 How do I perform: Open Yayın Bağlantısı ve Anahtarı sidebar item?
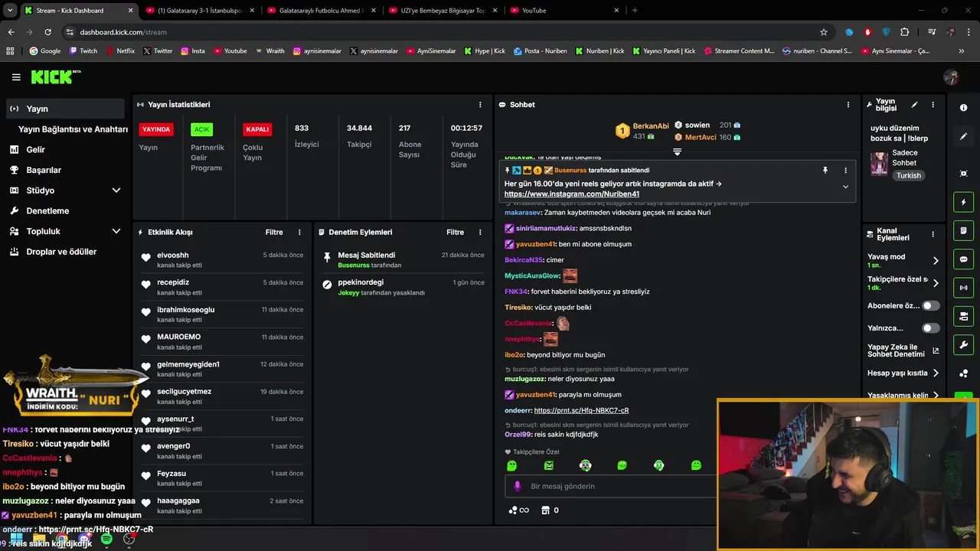tap(73, 129)
